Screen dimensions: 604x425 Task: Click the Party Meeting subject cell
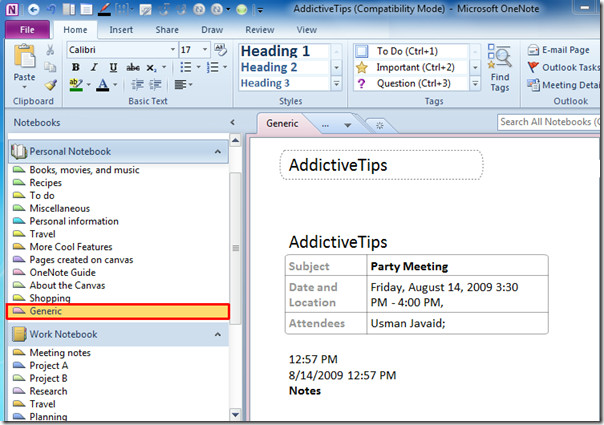pyautogui.click(x=457, y=266)
